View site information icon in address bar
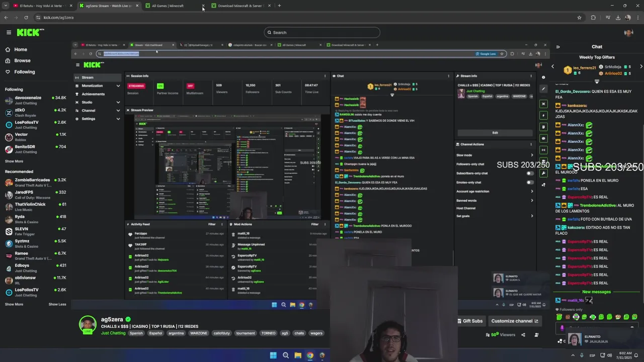The height and width of the screenshot is (362, 644). (38, 18)
